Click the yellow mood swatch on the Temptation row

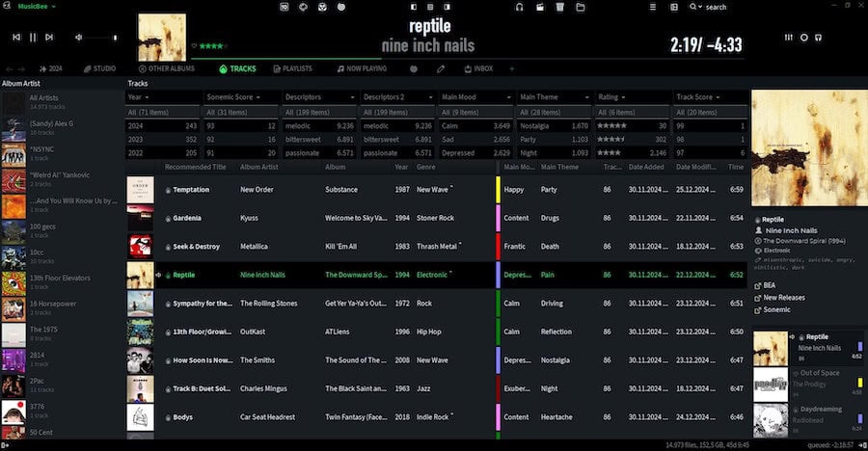point(498,190)
